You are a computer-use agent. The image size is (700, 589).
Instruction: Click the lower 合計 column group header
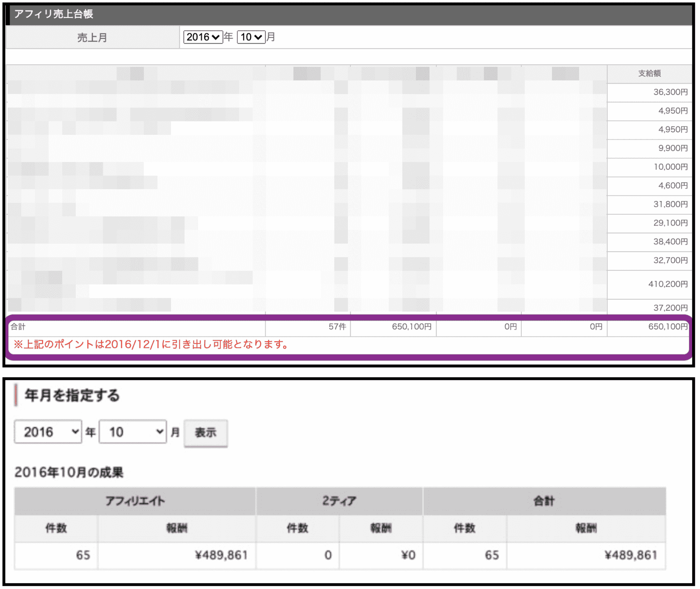pos(544,501)
